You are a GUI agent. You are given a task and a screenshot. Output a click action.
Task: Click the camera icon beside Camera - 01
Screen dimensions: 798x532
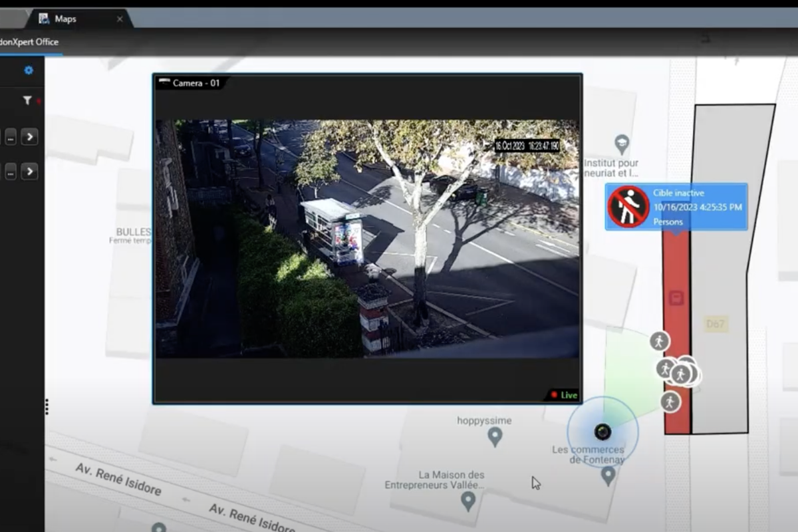point(164,82)
